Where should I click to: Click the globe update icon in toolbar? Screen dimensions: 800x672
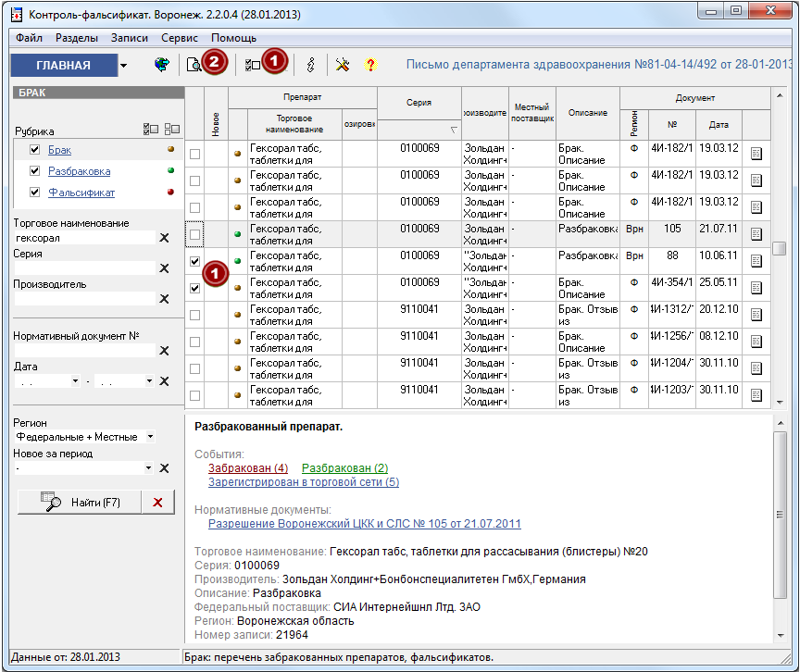coord(162,65)
